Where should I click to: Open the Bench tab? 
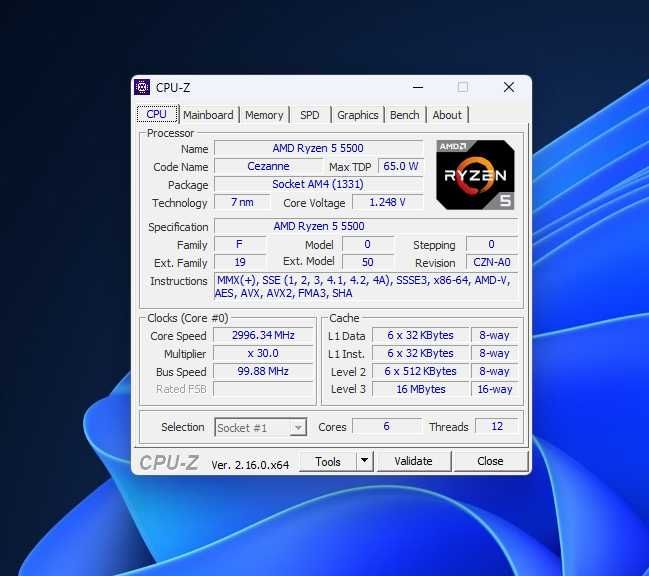tap(404, 115)
